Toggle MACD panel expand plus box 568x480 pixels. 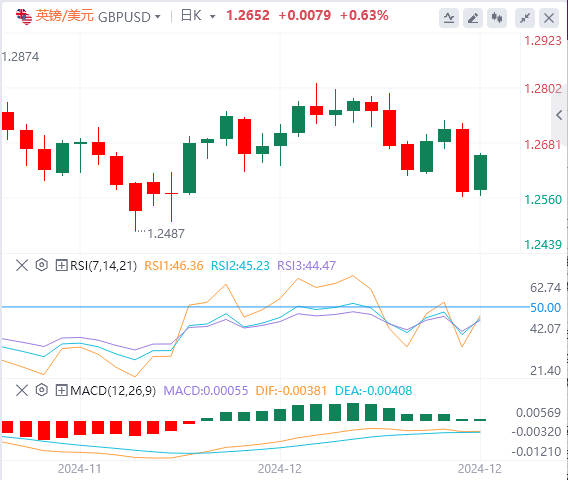click(x=61, y=391)
